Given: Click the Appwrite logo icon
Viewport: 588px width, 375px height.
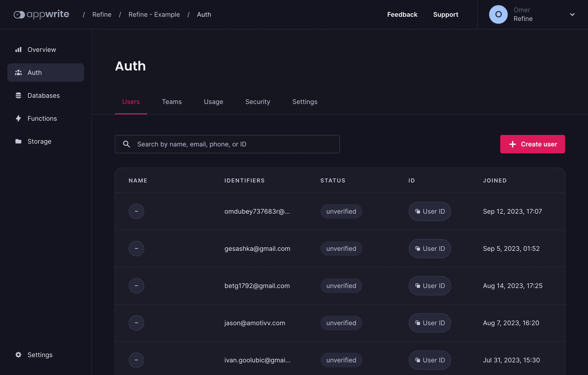Looking at the screenshot, I should [x=19, y=15].
